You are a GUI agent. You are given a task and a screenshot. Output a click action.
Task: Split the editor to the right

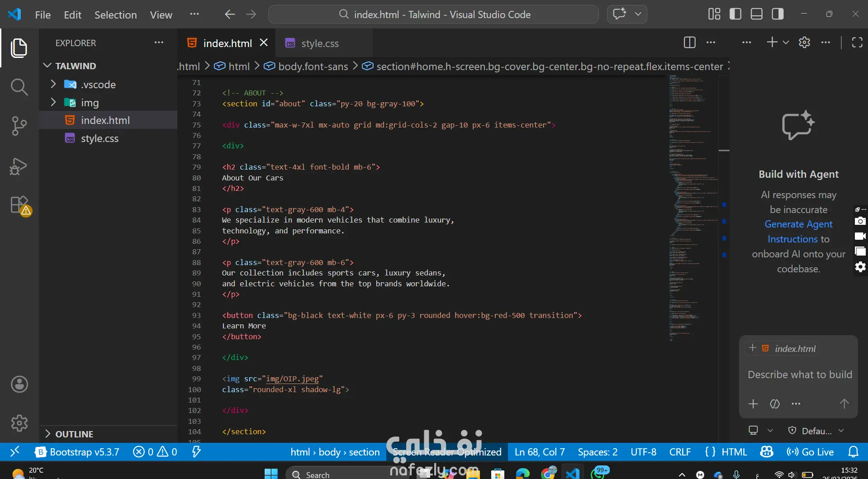pyautogui.click(x=690, y=43)
